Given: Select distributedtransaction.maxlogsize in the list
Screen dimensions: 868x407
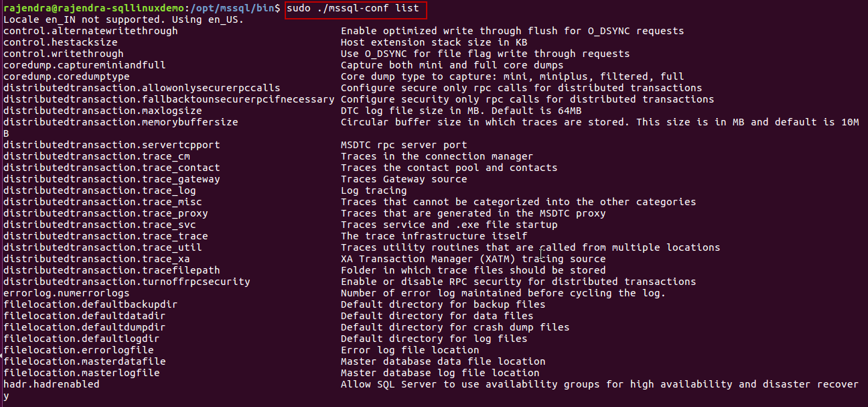Looking at the screenshot, I should click(x=102, y=111).
